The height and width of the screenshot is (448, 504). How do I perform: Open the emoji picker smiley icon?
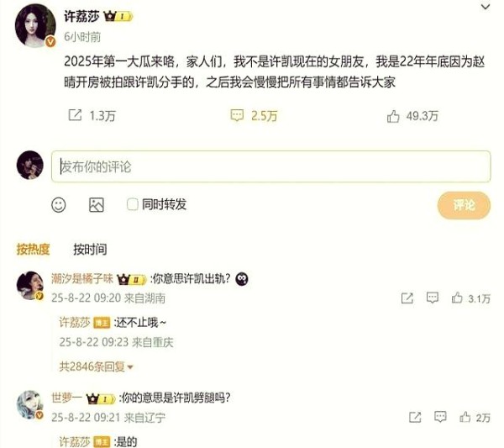coord(59,205)
